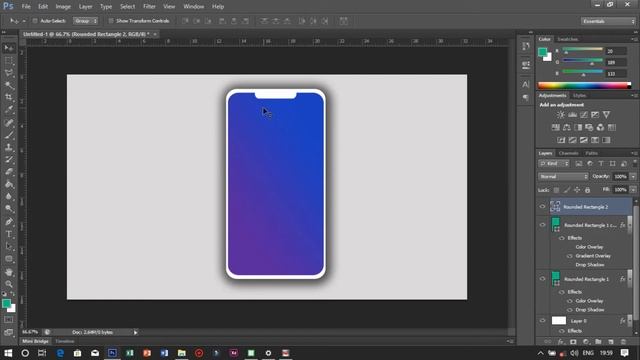Hide the Rounded Rectangle 1 copy layer

click(x=542, y=225)
